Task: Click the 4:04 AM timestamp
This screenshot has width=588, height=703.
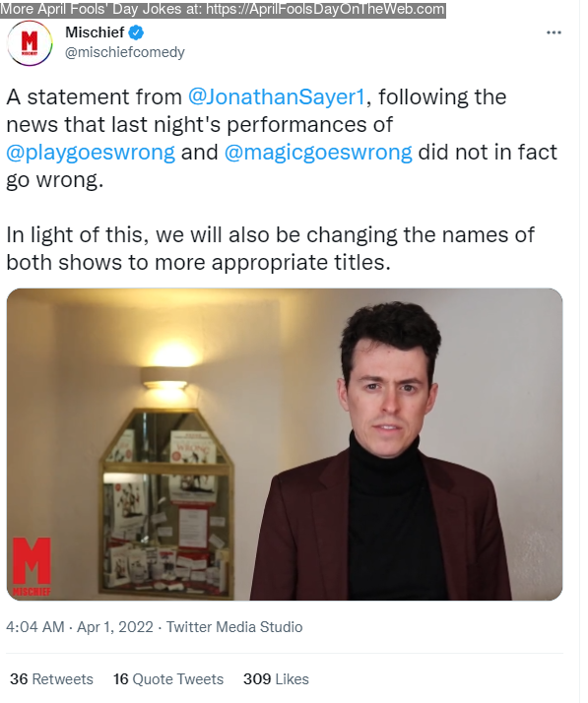Action: coord(35,626)
